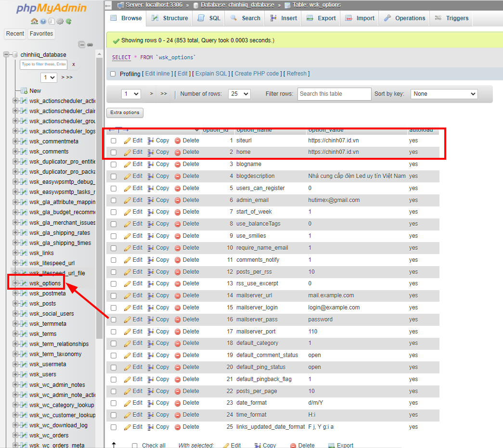Open the Search tab
Viewport: 503px width, 448px height.
click(x=245, y=18)
